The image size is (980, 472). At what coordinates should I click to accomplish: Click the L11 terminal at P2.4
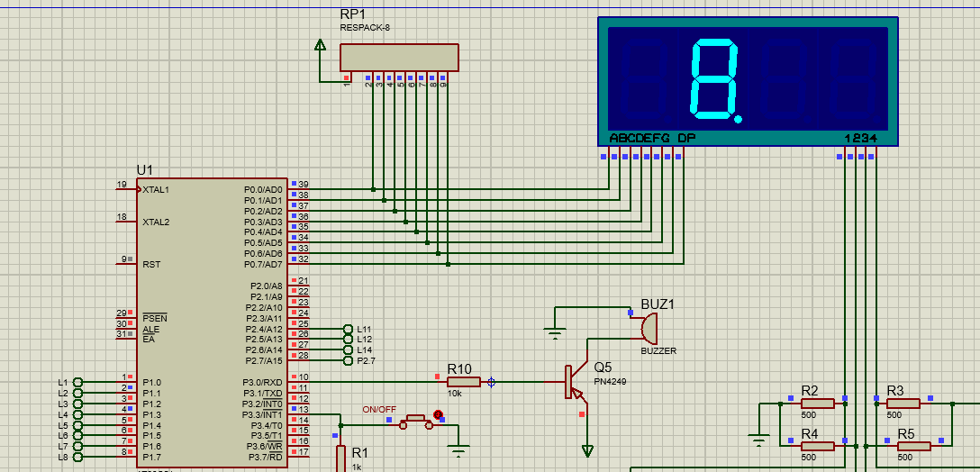coord(349,330)
